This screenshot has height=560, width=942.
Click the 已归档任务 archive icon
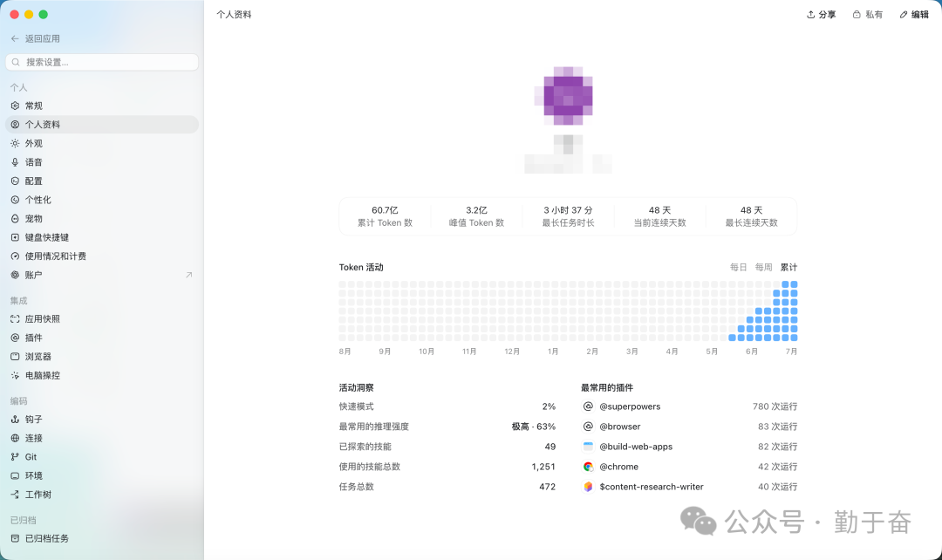pyautogui.click(x=15, y=538)
